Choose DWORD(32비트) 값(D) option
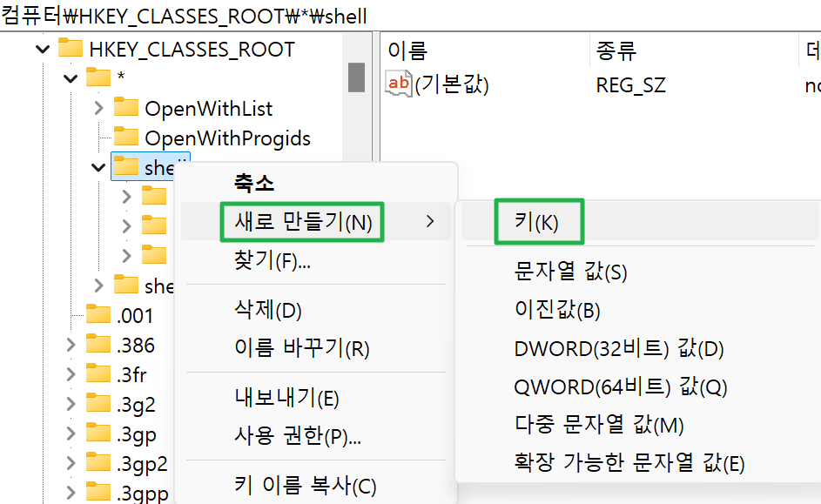Screen dimensions: 821x504 point(618,349)
